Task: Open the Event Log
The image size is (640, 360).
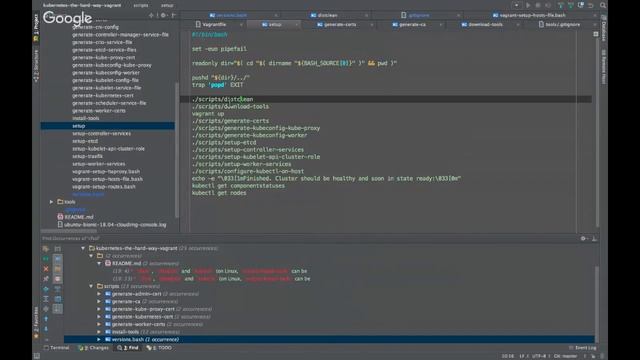Action: (x=582, y=348)
